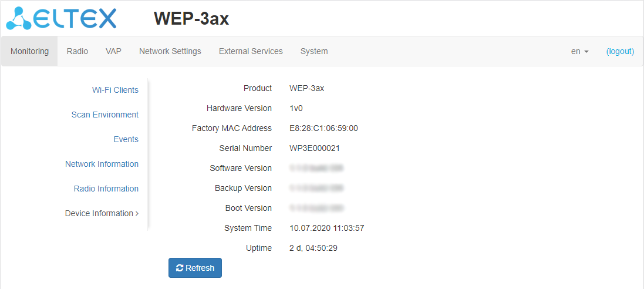
Task: Click the Factory MAC Address value
Action: (323, 128)
